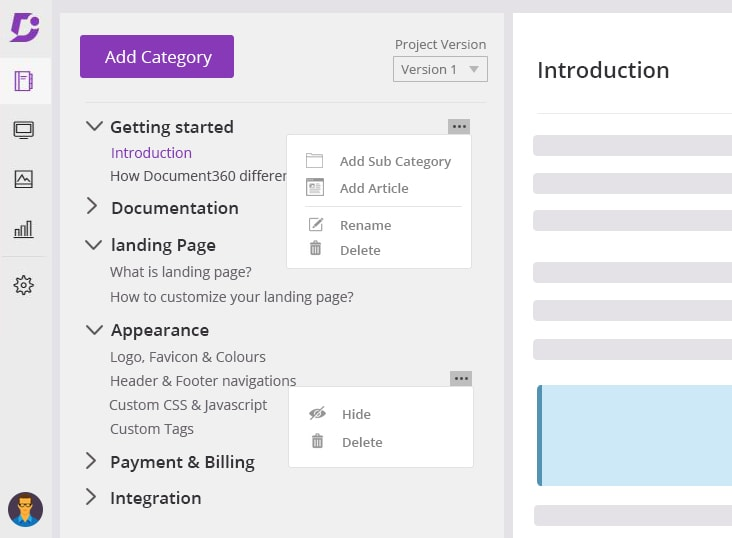732x538 pixels.
Task: Click the Document360 logo icon
Action: coord(24,27)
